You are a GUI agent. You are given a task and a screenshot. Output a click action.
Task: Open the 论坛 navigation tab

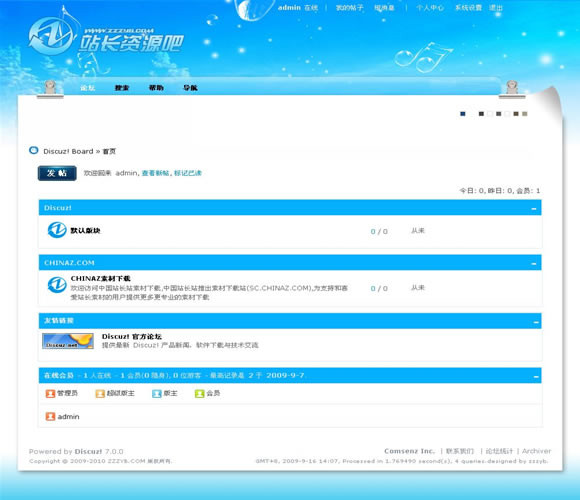tap(88, 88)
